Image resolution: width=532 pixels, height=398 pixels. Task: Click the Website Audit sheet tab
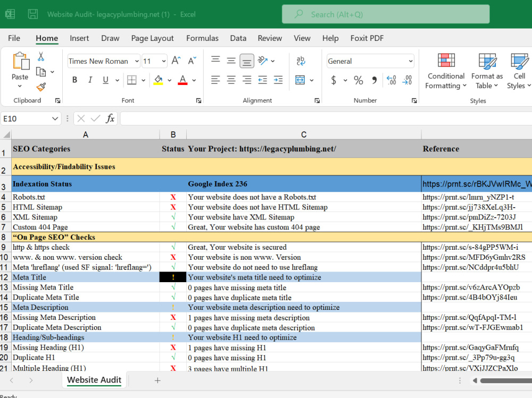coord(94,380)
